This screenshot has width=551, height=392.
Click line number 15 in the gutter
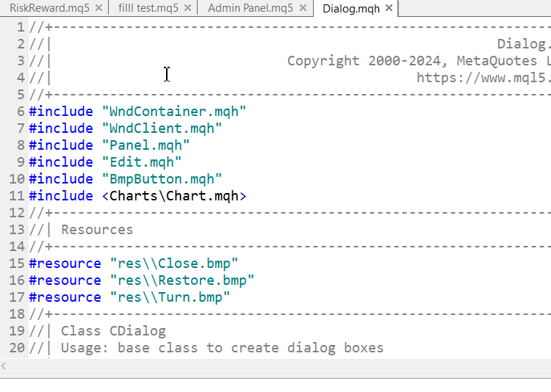click(17, 264)
